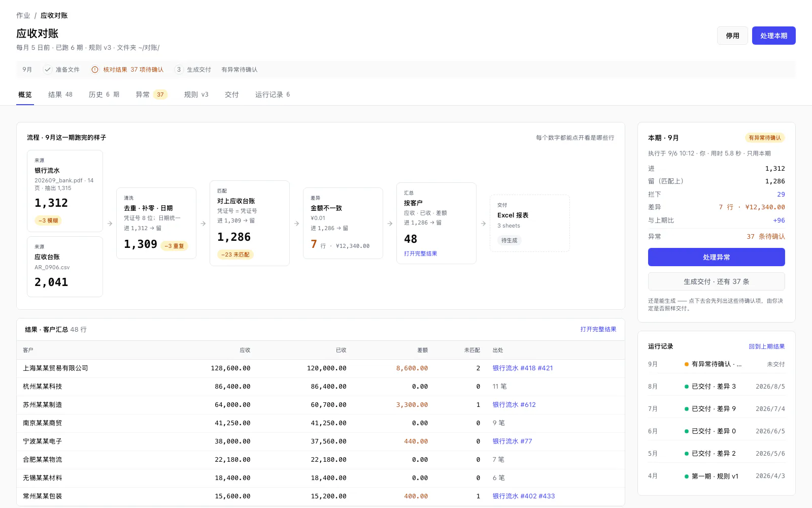Open the 规则 v3 tab
This screenshot has width=812, height=508.
point(196,94)
